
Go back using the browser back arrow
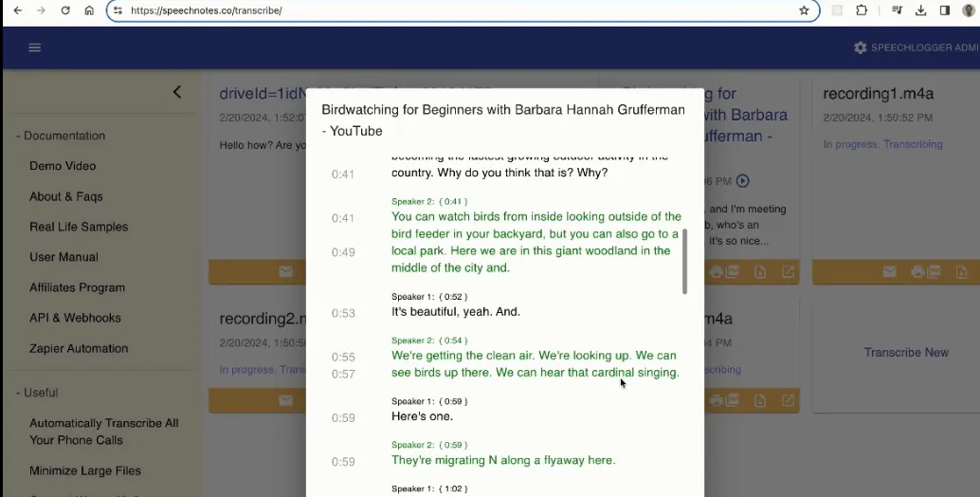click(x=17, y=10)
